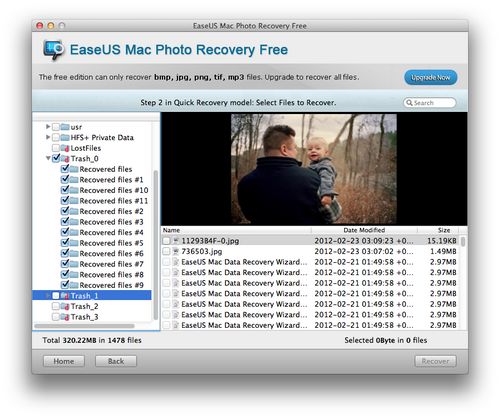Check the LostFiles checkbox

(x=56, y=148)
